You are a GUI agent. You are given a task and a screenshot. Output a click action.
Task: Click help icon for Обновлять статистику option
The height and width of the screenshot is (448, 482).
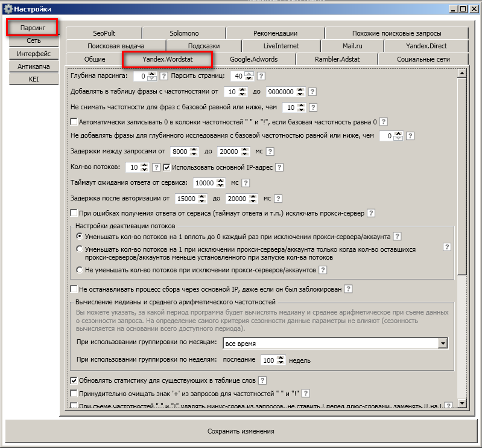(262, 380)
